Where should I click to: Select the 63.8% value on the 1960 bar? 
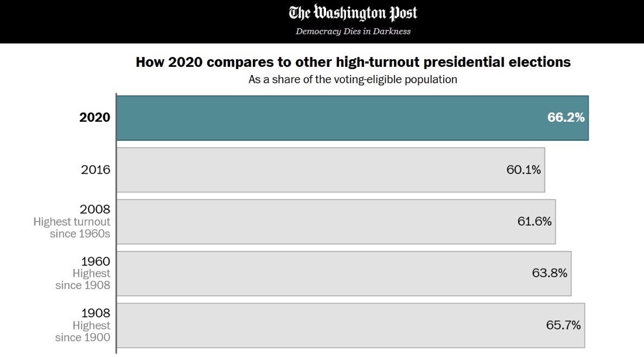tap(550, 273)
